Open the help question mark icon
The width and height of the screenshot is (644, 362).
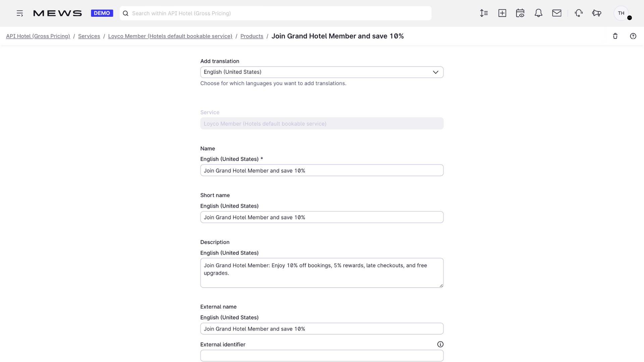(x=633, y=36)
